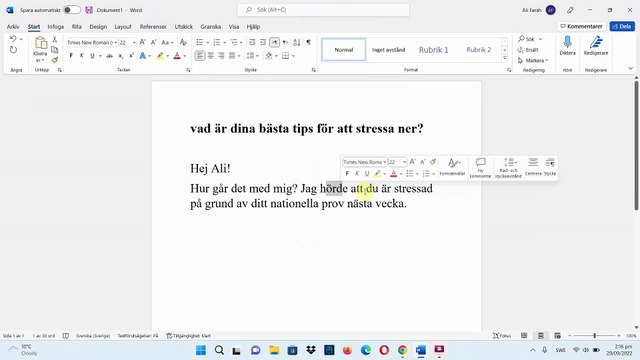The image size is (640, 360).
Task: Add Ny kommentar from the floating toolbar
Action: point(480,168)
